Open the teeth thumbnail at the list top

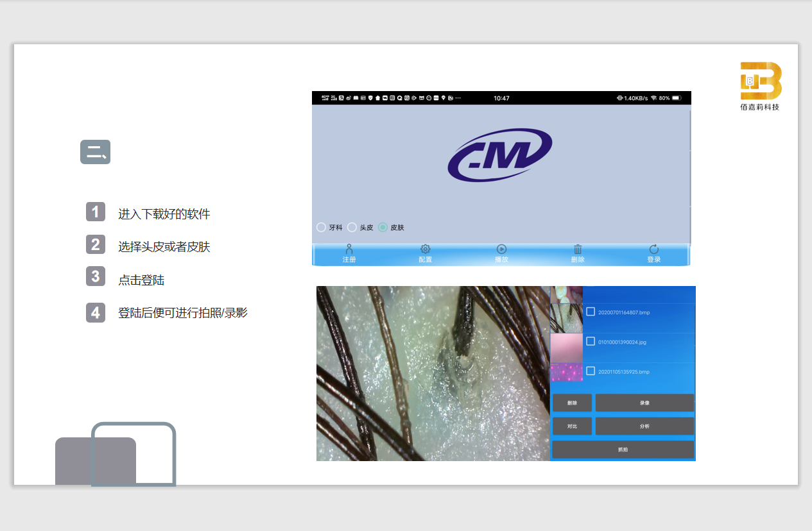pyautogui.click(x=566, y=294)
